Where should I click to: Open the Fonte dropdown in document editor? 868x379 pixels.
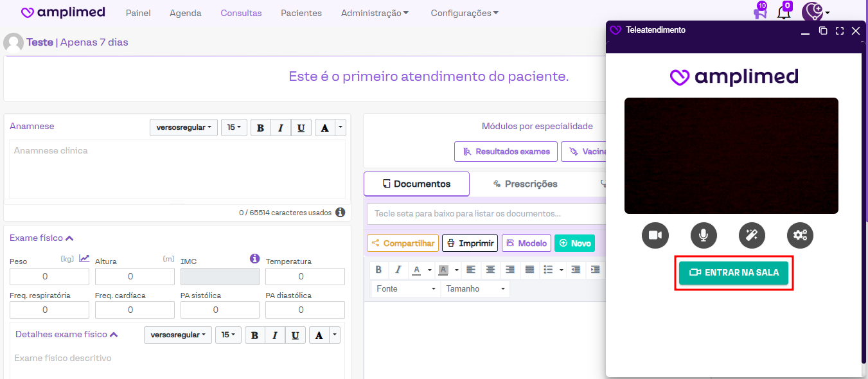click(406, 289)
